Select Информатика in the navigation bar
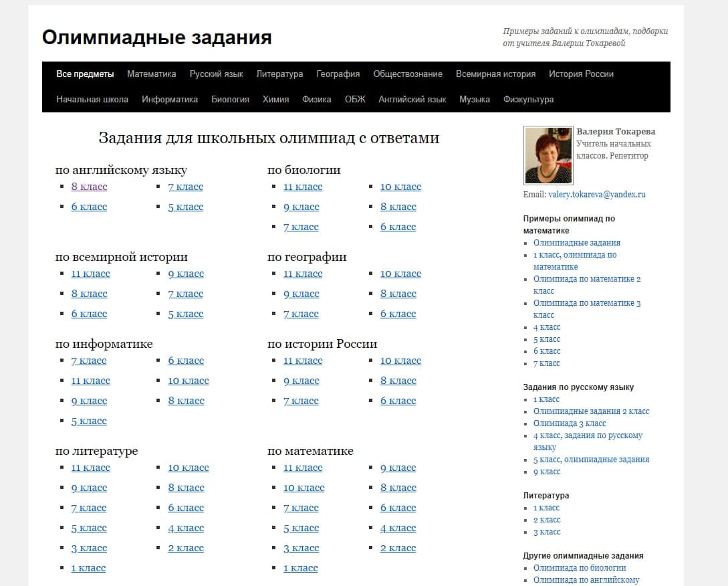This screenshot has height=586, width=728. tap(169, 99)
